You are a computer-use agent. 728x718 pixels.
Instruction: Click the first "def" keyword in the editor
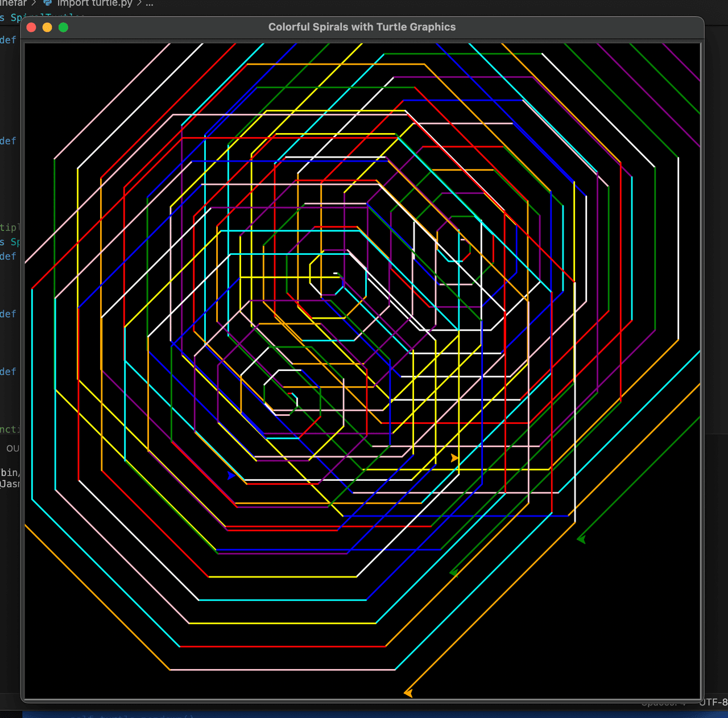pyautogui.click(x=8, y=40)
